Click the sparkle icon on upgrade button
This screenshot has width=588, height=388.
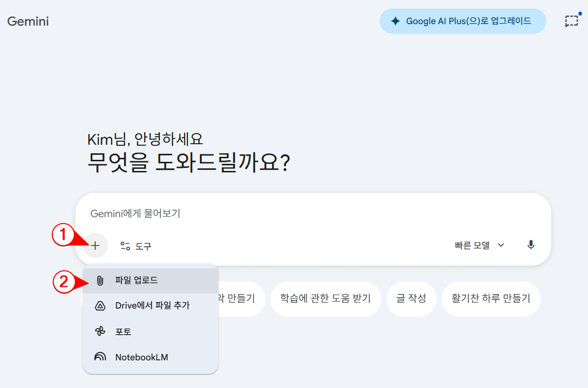396,21
